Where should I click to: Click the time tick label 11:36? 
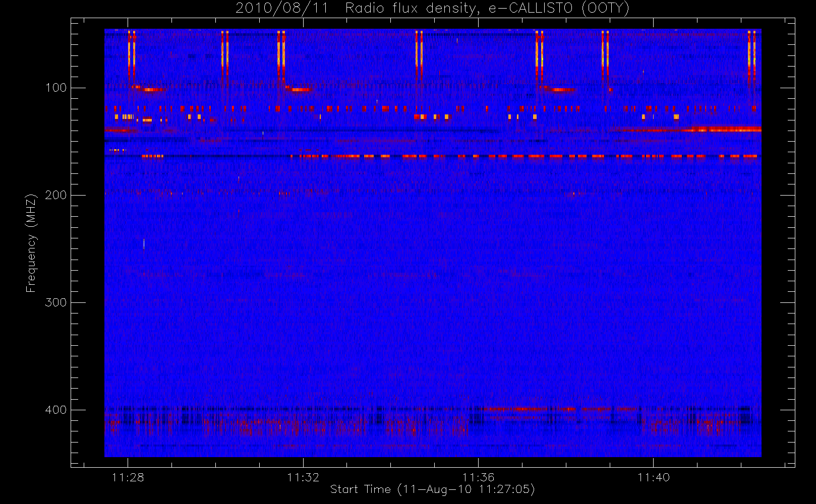pos(478,477)
